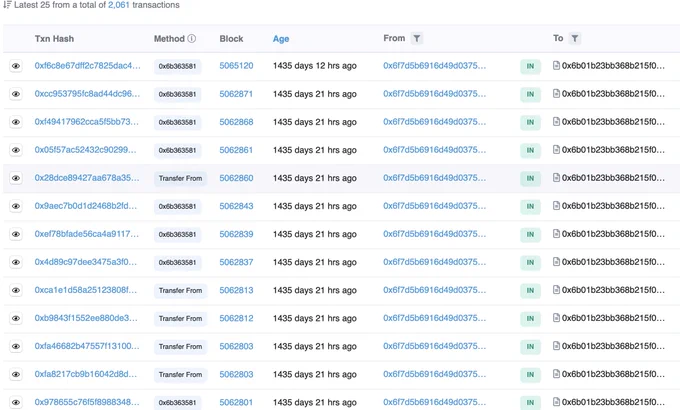
Task: Toggle eye preview for txn 0xf6c8e67dff2c...
Action: (x=16, y=66)
